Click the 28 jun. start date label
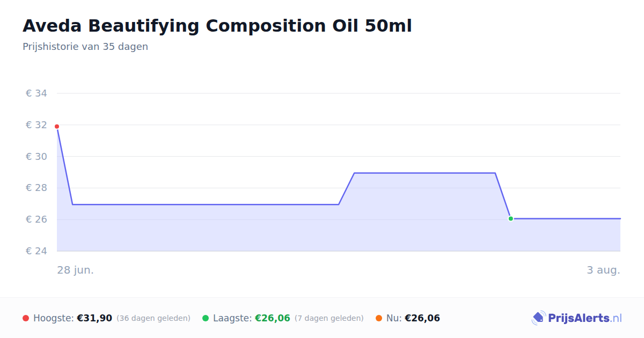 pos(76,270)
